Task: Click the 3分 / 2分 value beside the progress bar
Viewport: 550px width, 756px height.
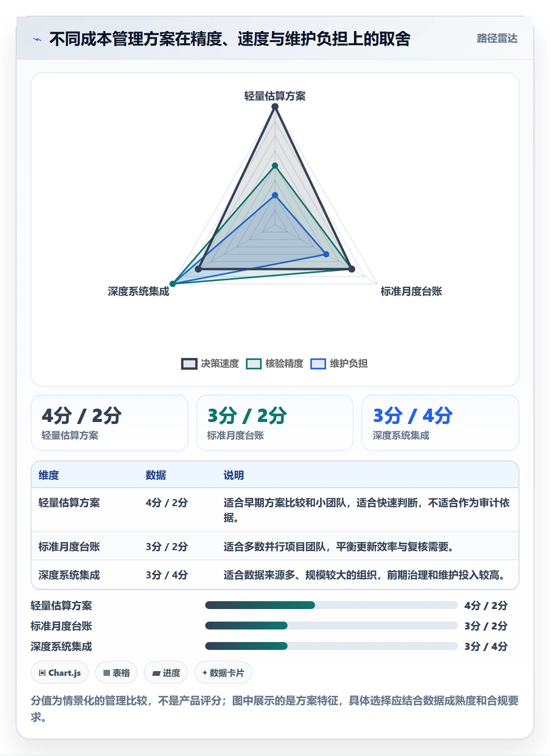Action: coord(486,626)
